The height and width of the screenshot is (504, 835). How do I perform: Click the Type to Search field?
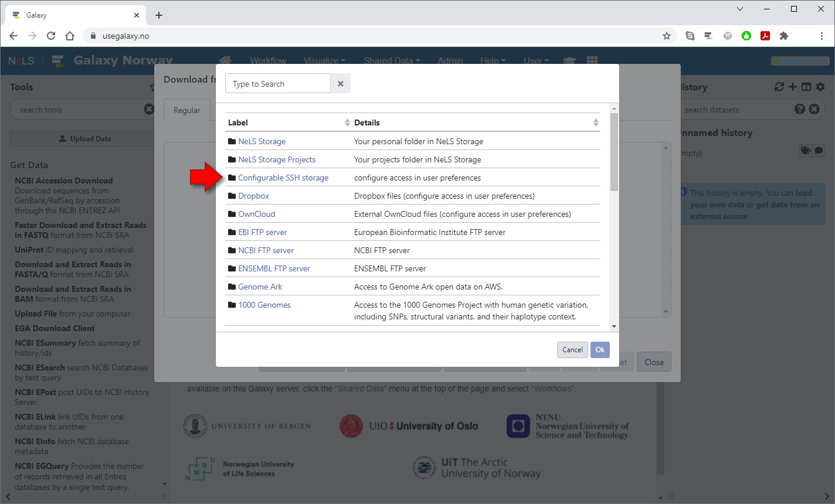278,84
